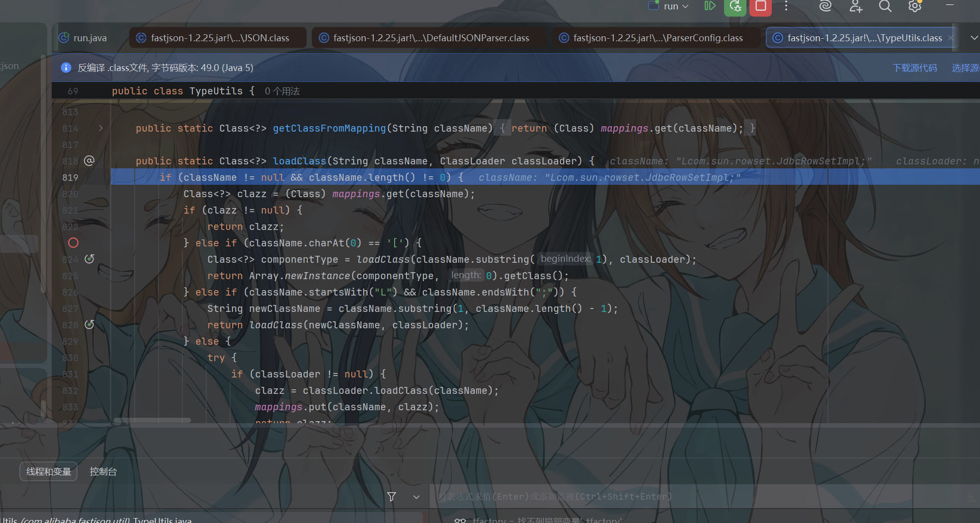Click the 选择源 link in banner
This screenshot has height=523, width=980.
click(x=965, y=68)
